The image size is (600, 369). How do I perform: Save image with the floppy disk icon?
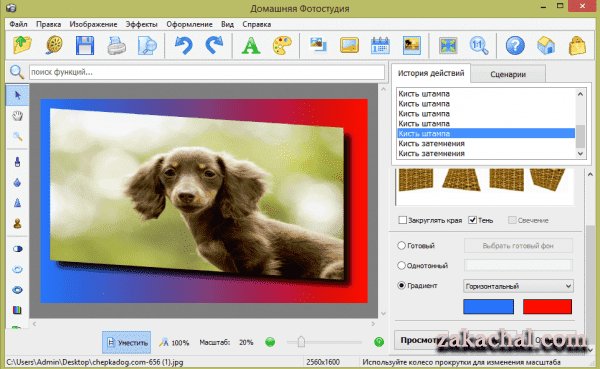point(85,45)
